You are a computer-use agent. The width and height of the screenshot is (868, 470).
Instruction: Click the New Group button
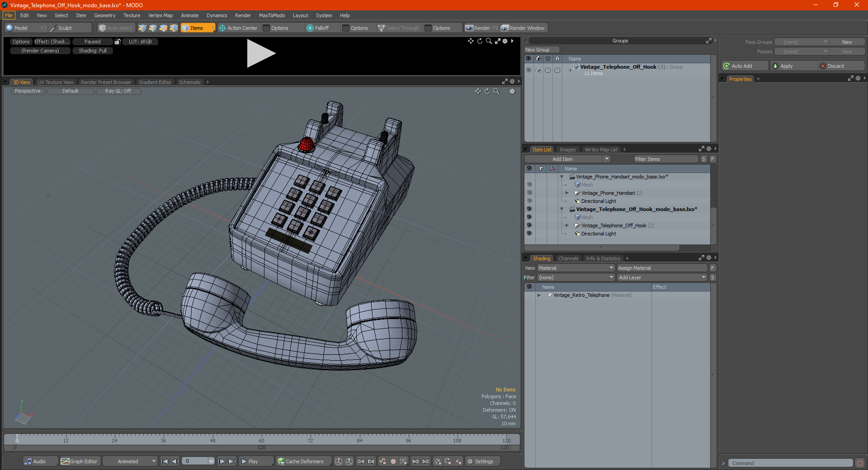coord(542,50)
